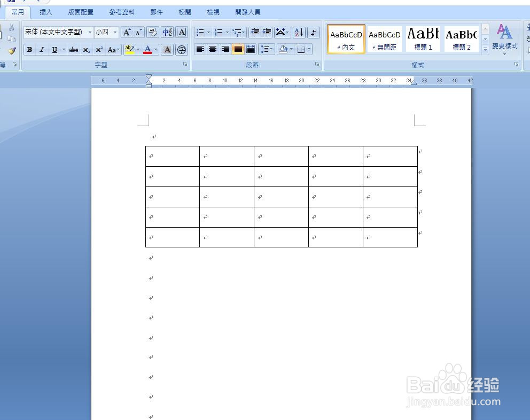Click the Cut scissors icon
The width and height of the screenshot is (530, 420).
point(12,28)
